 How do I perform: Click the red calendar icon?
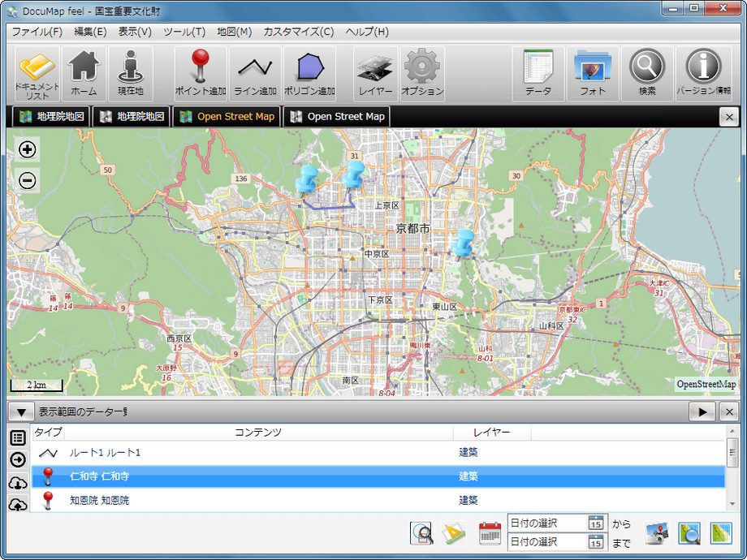tap(490, 533)
